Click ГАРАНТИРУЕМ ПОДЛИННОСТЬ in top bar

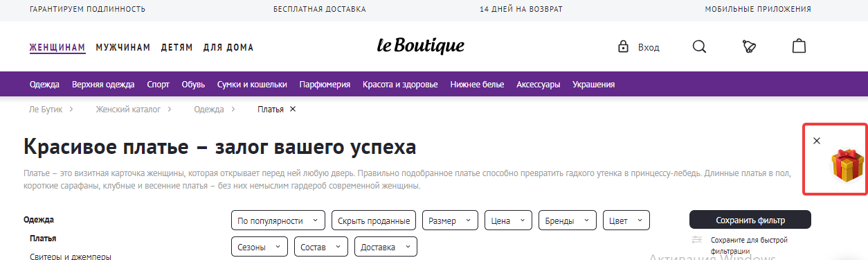[87, 10]
